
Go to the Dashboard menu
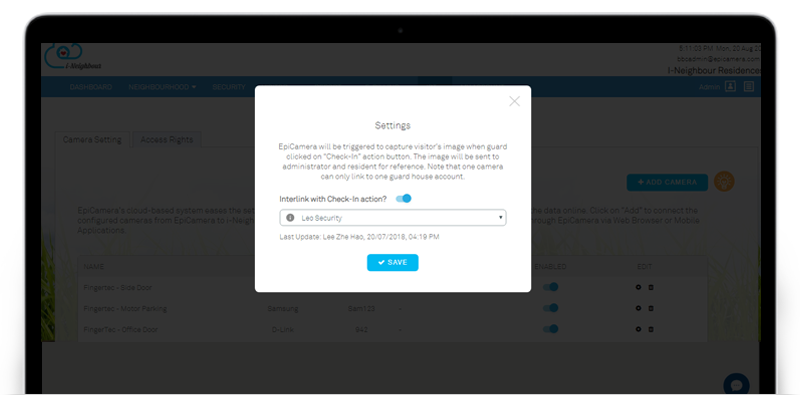click(91, 87)
